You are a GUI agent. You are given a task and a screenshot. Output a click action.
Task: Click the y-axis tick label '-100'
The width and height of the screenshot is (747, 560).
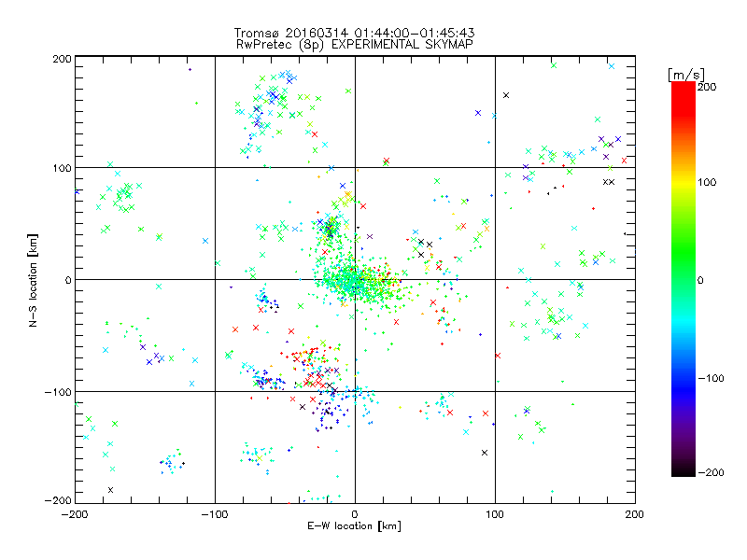pos(58,392)
